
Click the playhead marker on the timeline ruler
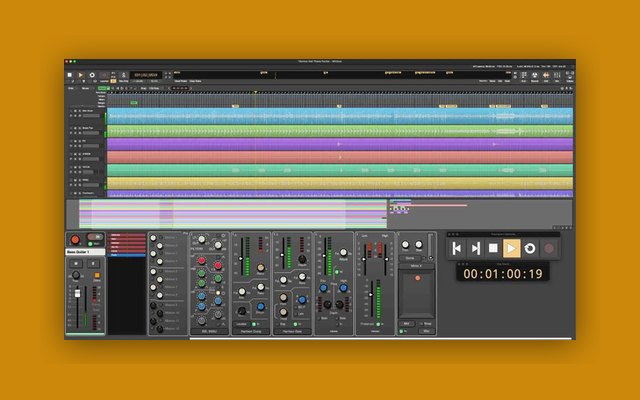pyautogui.click(x=256, y=93)
